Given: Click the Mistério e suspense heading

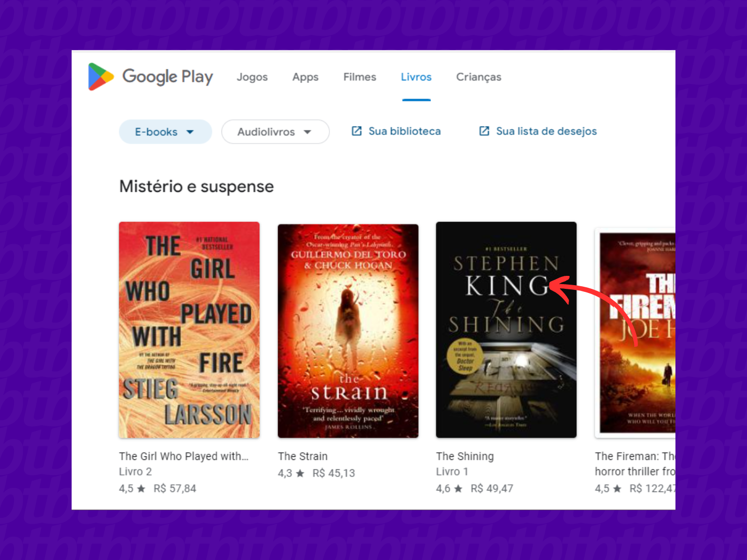Looking at the screenshot, I should pos(197,186).
